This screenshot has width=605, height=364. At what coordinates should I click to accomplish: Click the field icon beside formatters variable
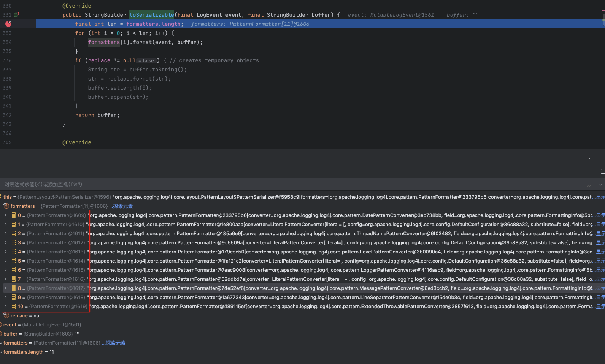pos(6,206)
